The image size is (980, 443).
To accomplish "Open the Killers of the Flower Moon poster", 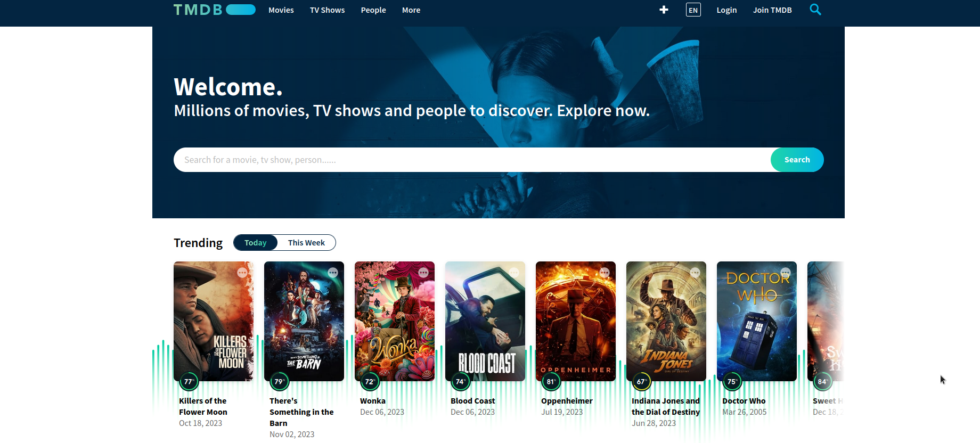I will click(x=214, y=321).
